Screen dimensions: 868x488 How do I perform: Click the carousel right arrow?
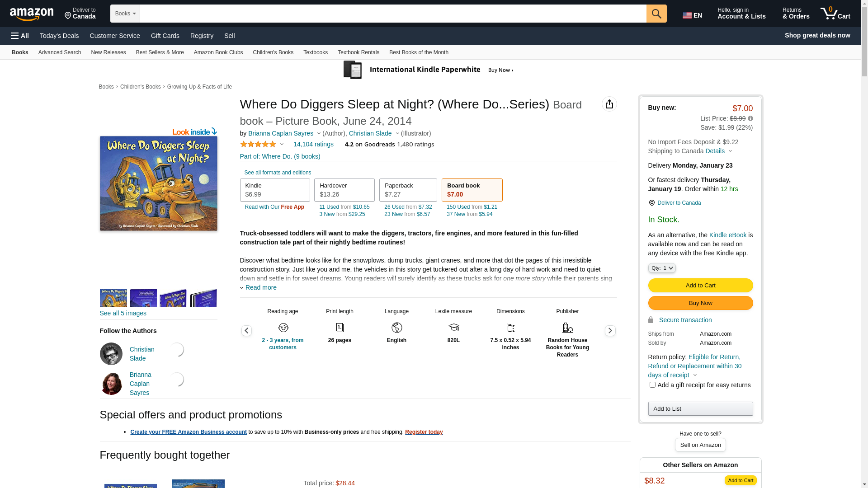coord(610,331)
